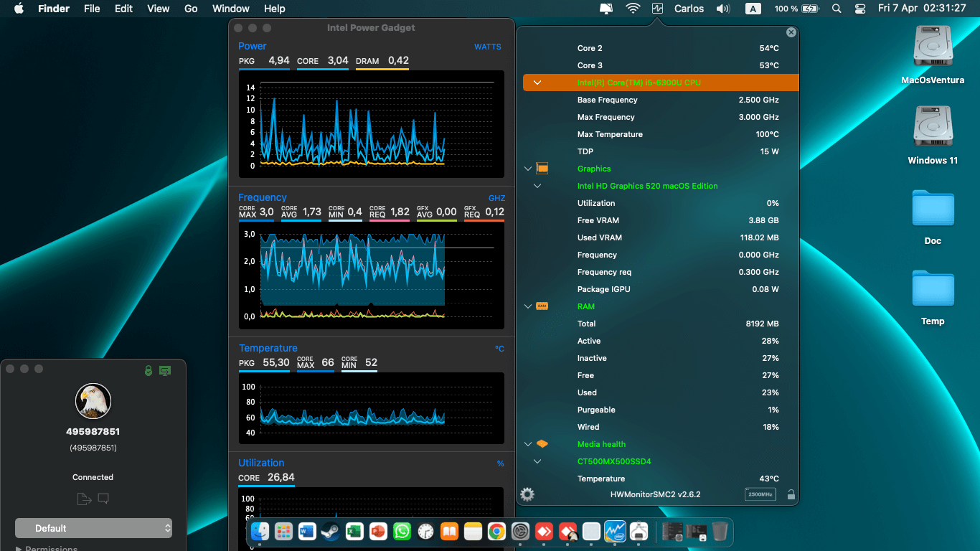Open Clock from the Dock
Viewport: 980px width, 551px height.
425,531
